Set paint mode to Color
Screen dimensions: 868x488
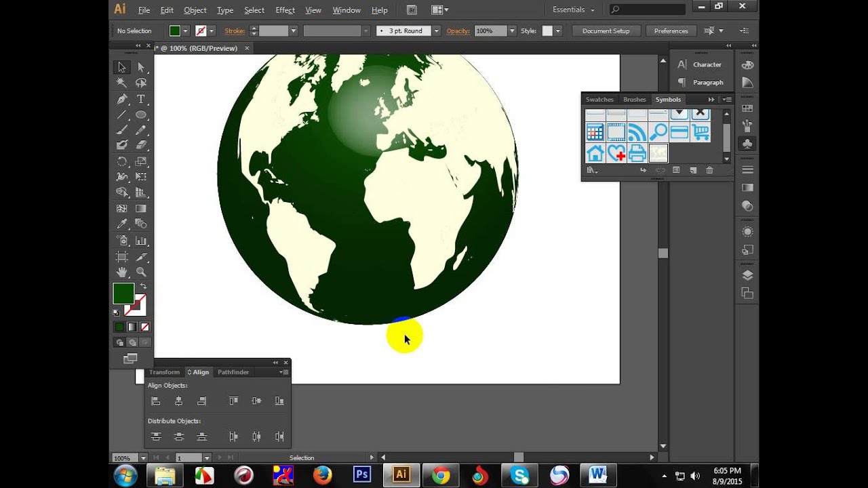tap(119, 327)
